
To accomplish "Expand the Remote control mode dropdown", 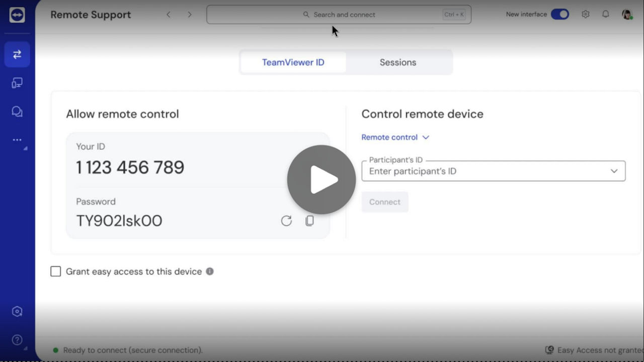I will [x=395, y=137].
